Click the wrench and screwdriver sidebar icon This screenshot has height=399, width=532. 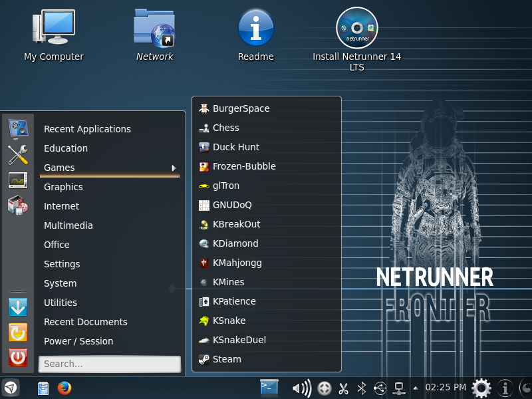click(18, 155)
